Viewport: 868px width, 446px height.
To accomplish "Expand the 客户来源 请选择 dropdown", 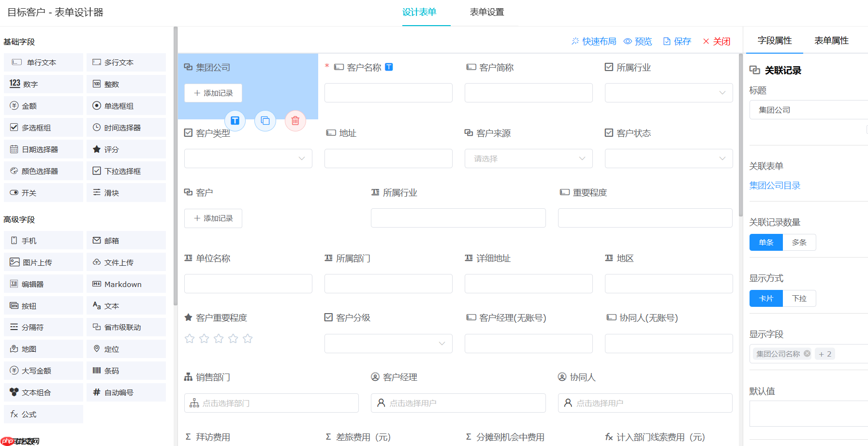I will click(x=528, y=158).
